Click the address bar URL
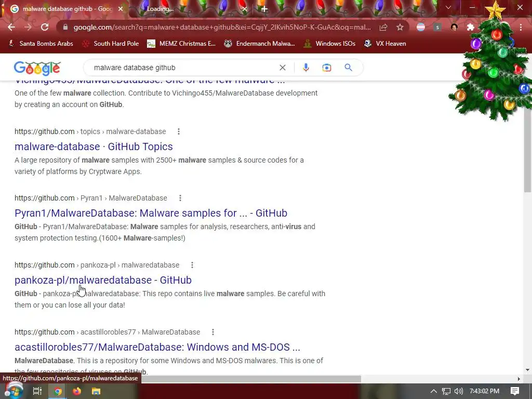This screenshot has width=532, height=399. 222,27
